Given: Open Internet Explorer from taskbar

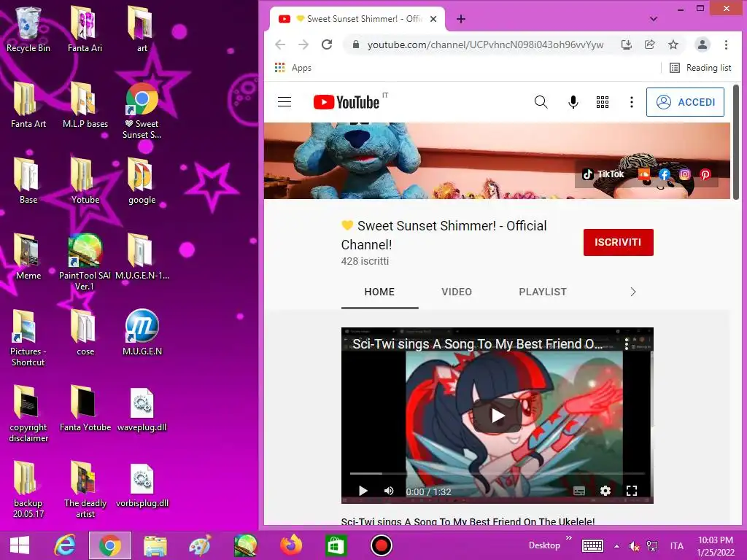Looking at the screenshot, I should coord(65,545).
